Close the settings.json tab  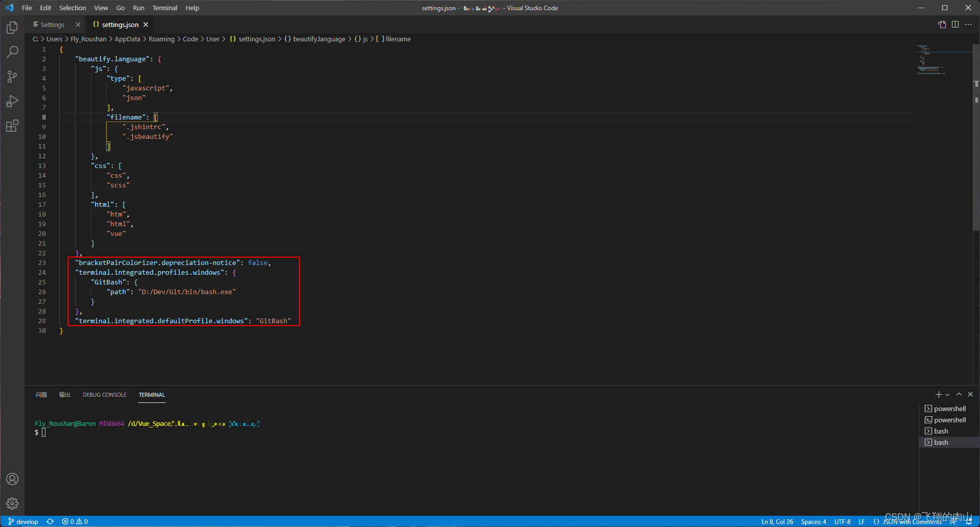146,25
